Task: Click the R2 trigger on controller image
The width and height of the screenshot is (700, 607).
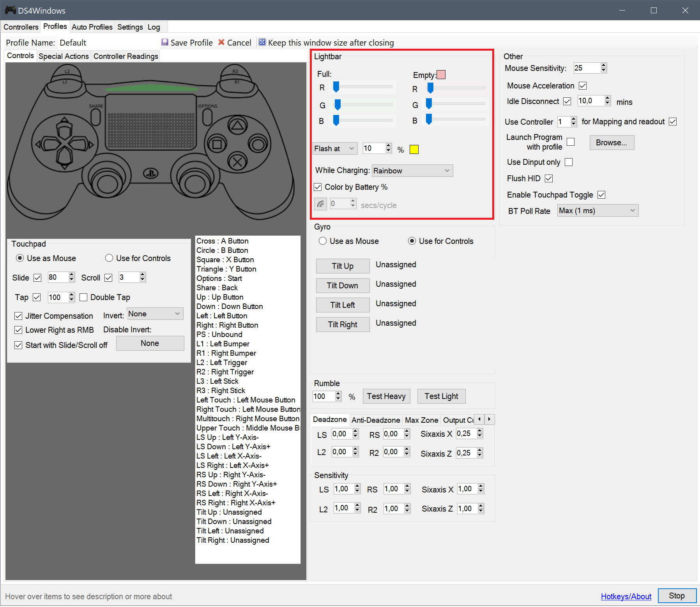Action: pos(235,71)
